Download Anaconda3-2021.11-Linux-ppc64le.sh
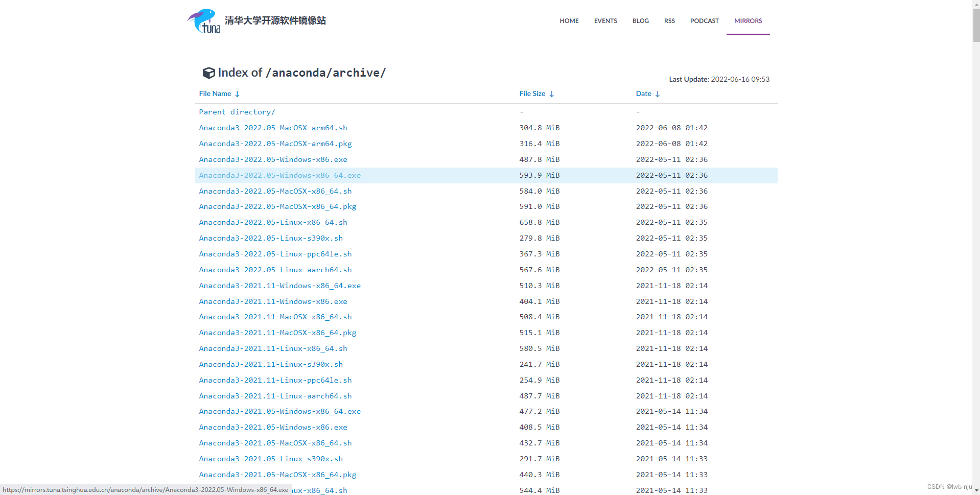980x495 pixels. pyautogui.click(x=275, y=380)
